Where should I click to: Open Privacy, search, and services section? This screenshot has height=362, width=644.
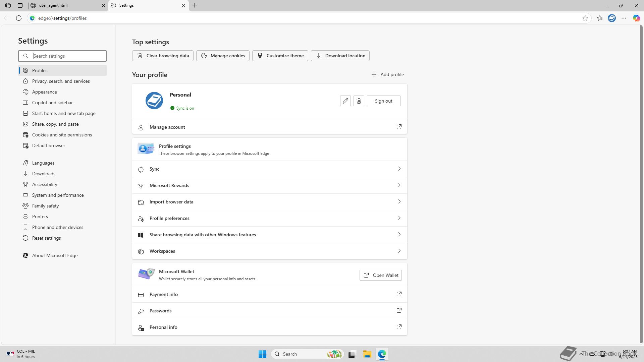(x=61, y=81)
